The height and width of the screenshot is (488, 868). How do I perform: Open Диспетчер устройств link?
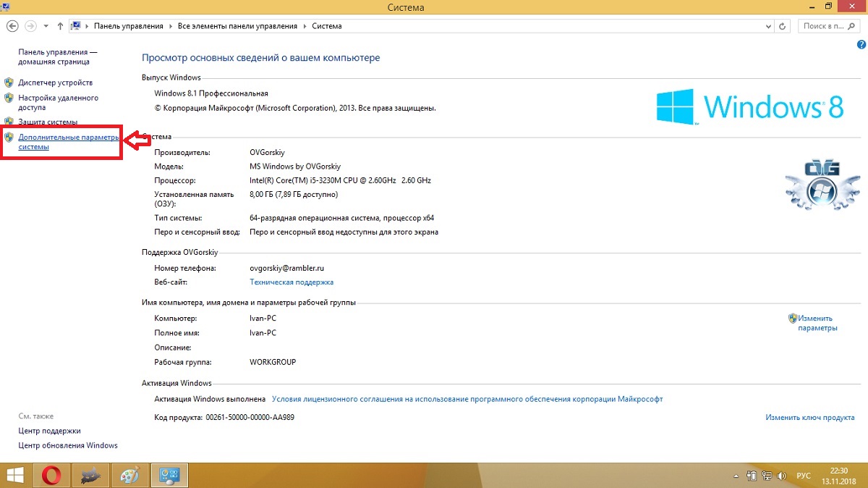tap(55, 83)
